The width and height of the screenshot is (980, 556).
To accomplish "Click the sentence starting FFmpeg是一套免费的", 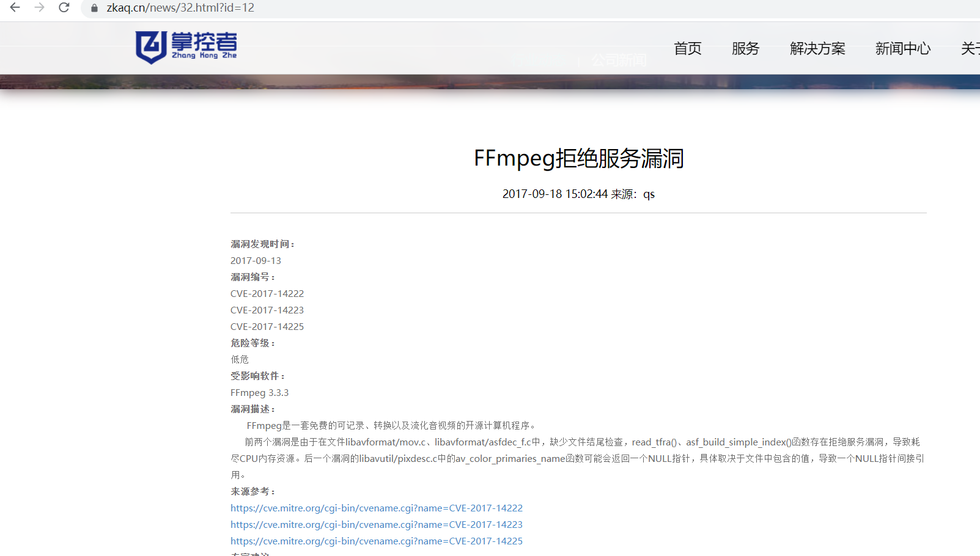I will 392,425.
